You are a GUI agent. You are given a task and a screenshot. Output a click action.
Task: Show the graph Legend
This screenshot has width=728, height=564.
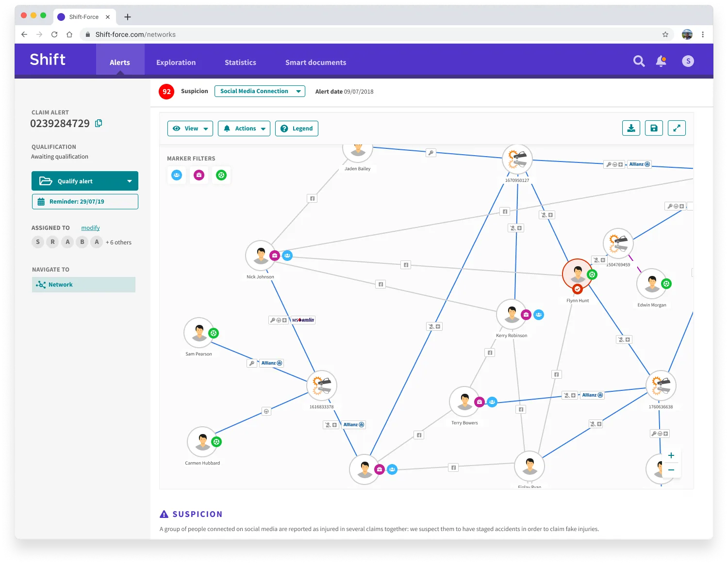(x=297, y=129)
